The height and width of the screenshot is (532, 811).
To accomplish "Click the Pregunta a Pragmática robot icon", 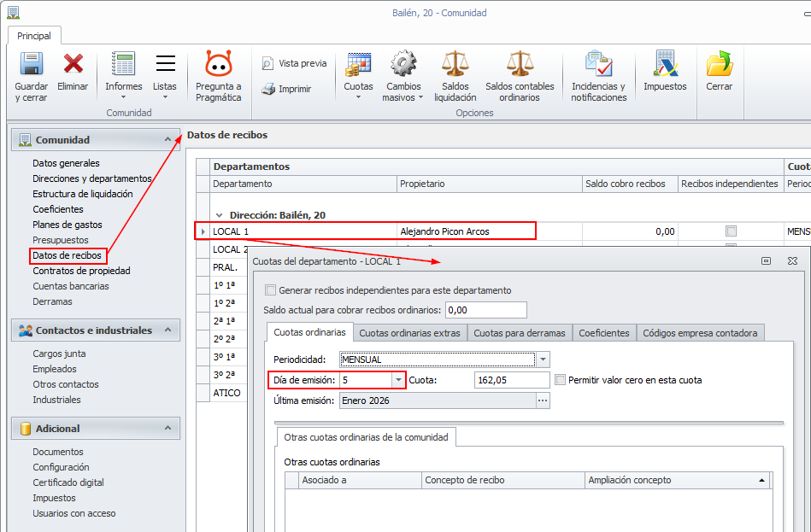I will [x=219, y=63].
